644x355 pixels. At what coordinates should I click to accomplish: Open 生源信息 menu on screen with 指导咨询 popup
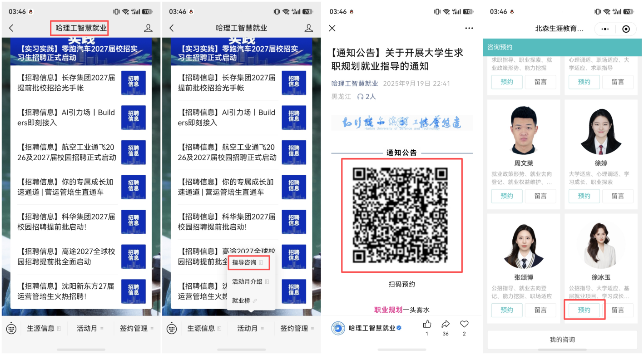tap(204, 328)
